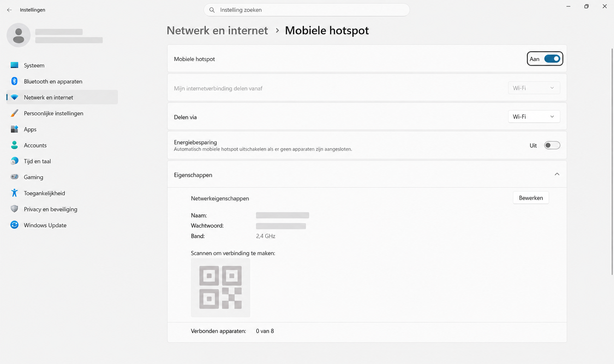This screenshot has width=614, height=364.
Task: Click the Windows Update refresh icon
Action: [x=14, y=225]
